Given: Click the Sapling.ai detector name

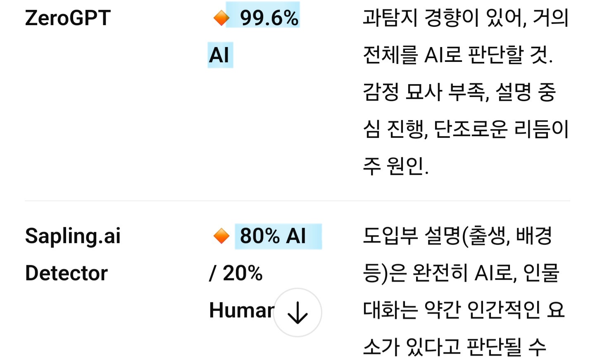Looking at the screenshot, I should [x=73, y=236].
